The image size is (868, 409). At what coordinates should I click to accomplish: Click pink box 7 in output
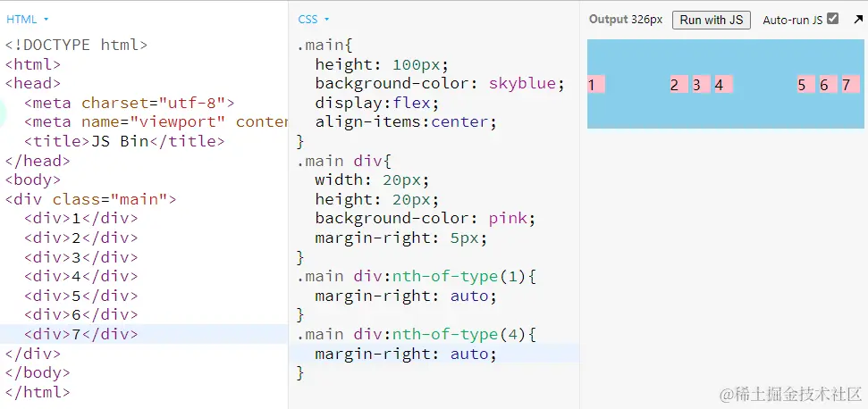click(x=851, y=85)
